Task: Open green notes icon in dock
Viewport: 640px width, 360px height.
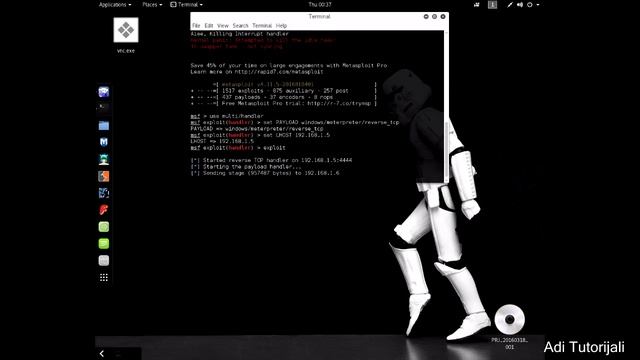Action: (104, 244)
